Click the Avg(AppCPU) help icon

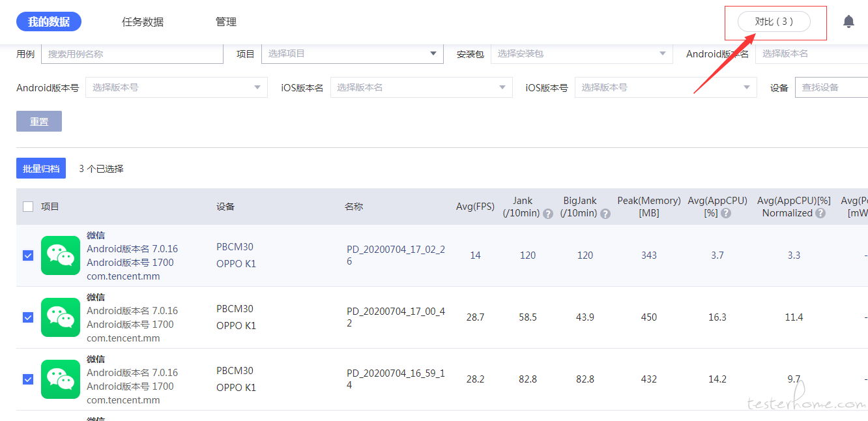click(x=726, y=213)
